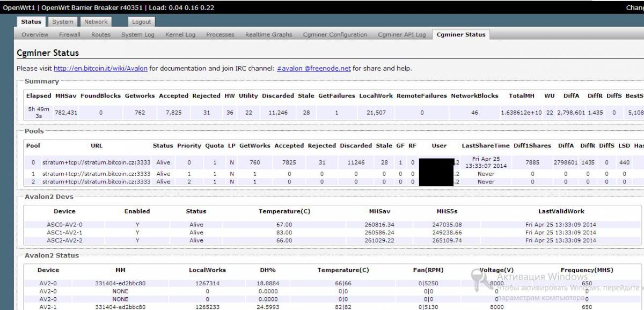Click the Discarded value 11,246 in Summary

pyautogui.click(x=278, y=113)
